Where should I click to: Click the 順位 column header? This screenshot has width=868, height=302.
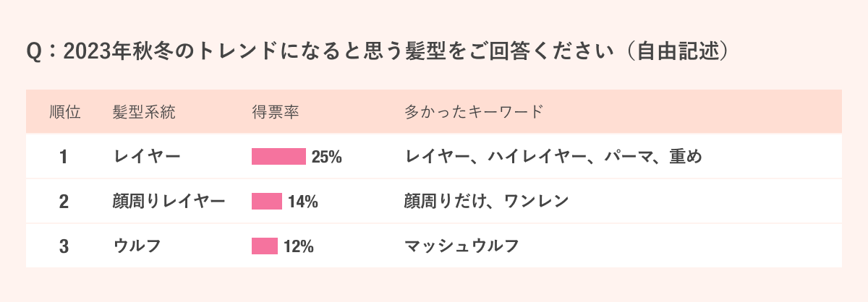pos(64,112)
